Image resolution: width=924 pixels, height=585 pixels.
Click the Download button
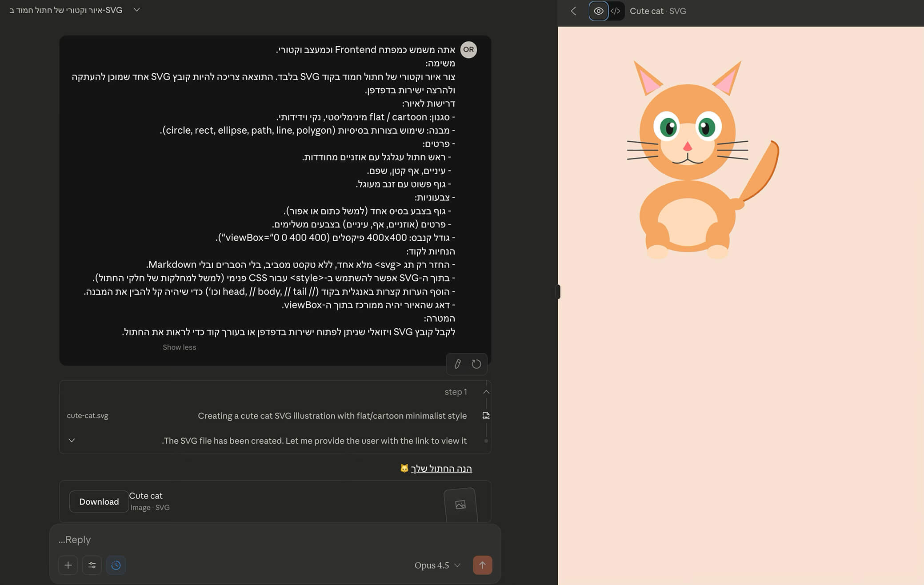pyautogui.click(x=99, y=501)
